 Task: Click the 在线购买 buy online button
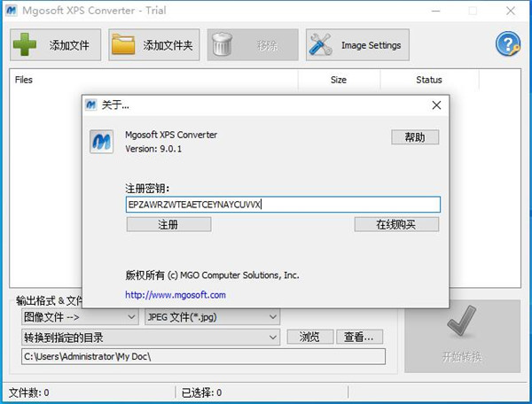click(x=396, y=224)
